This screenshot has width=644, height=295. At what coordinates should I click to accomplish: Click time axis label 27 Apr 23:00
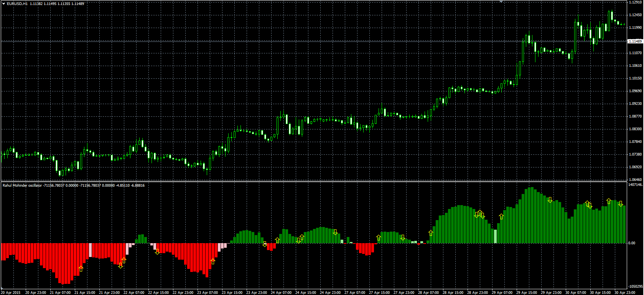(404, 293)
